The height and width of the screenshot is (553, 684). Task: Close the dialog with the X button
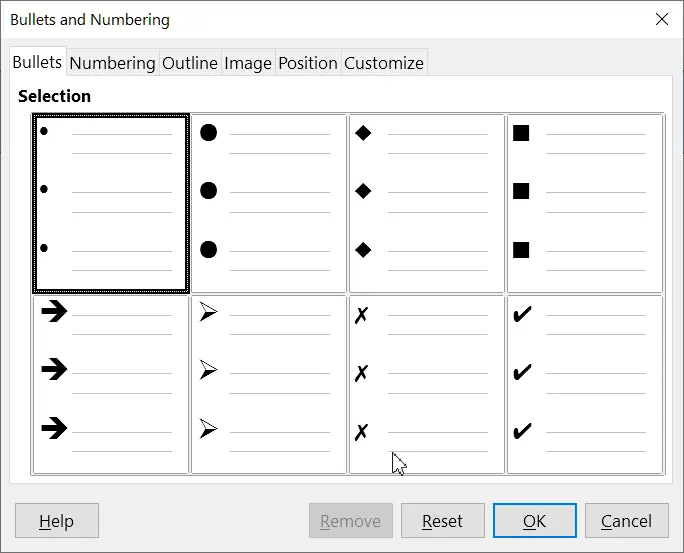pos(660,19)
